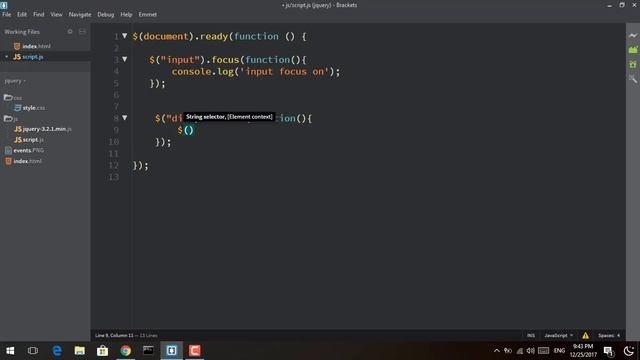Click the red Camtasia taskbar icon
640x360 pixels.
194,351
